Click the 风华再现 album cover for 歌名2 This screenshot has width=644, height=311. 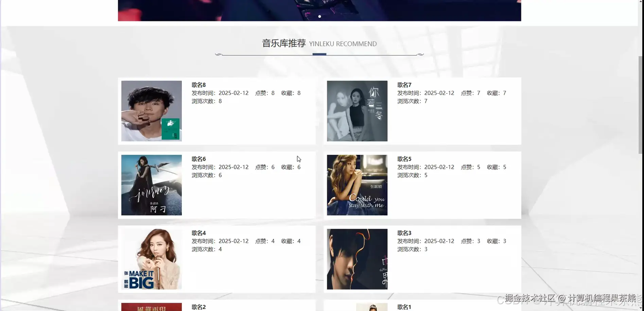tap(151, 308)
